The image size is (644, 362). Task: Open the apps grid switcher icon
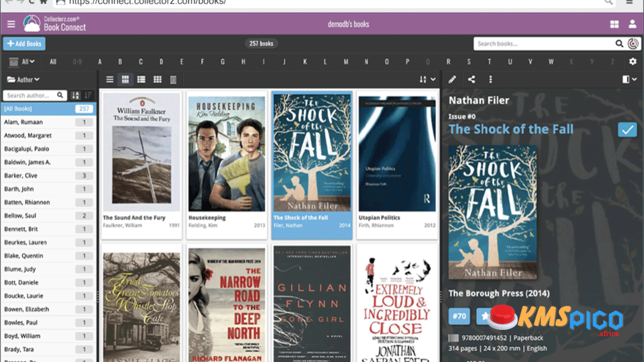point(614,24)
